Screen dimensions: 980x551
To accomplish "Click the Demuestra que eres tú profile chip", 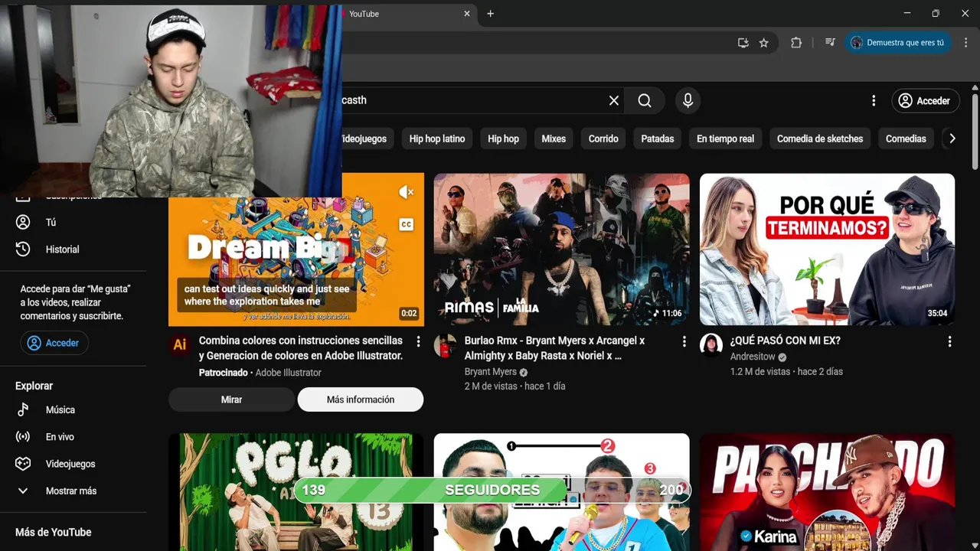I will [x=897, y=43].
